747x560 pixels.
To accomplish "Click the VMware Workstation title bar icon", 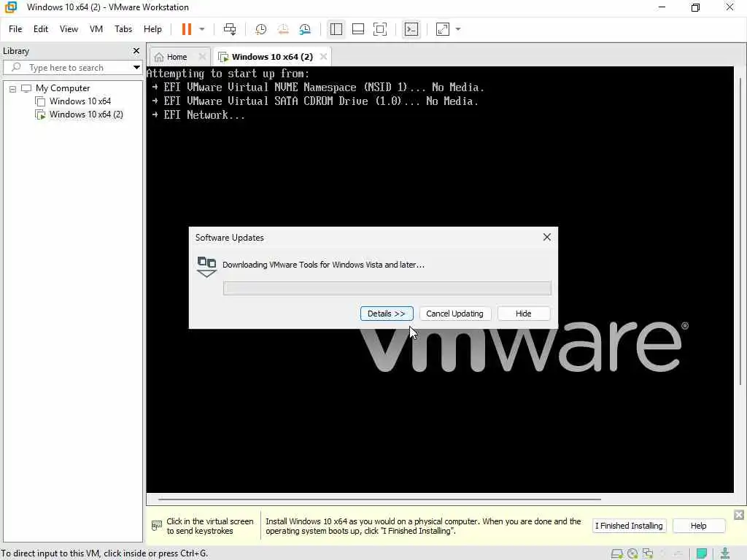I will [10, 7].
